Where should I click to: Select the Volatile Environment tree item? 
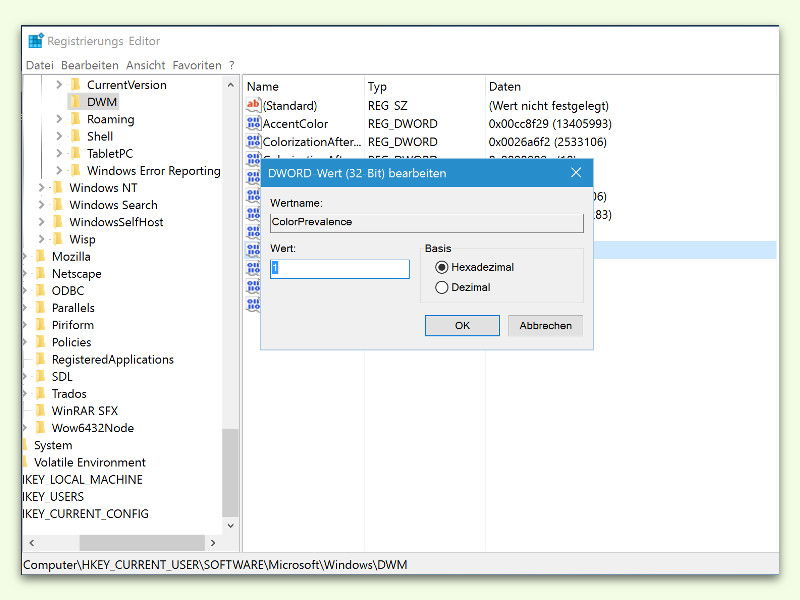tap(90, 462)
